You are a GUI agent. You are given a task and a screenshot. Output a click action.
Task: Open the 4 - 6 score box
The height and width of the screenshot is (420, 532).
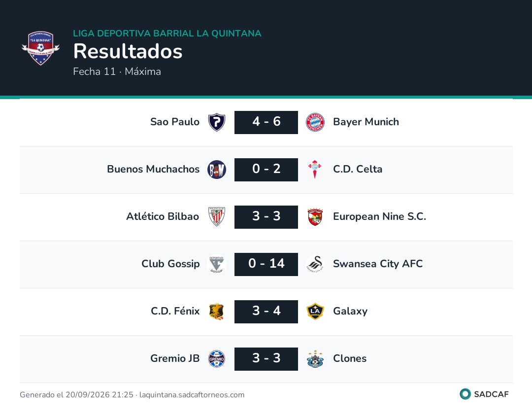(266, 122)
